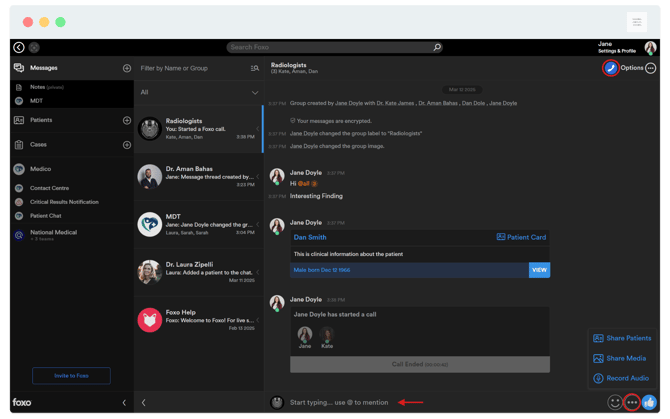
Task: Click VIEW on Dan Smith patient card
Action: pyautogui.click(x=539, y=270)
